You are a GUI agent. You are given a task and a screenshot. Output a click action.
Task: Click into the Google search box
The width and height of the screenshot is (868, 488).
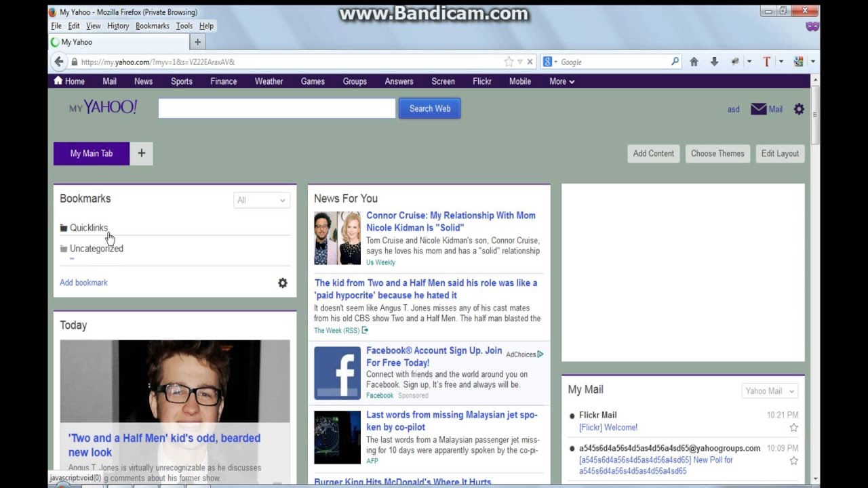pyautogui.click(x=614, y=62)
